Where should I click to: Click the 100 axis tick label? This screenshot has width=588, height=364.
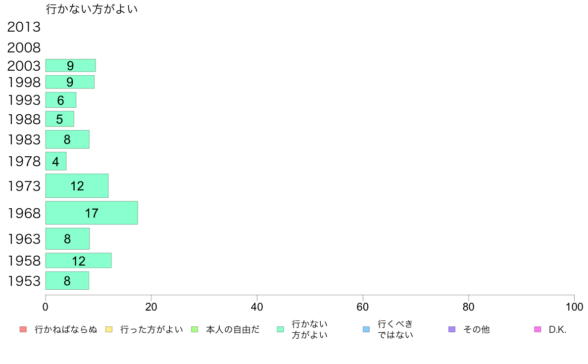574,307
